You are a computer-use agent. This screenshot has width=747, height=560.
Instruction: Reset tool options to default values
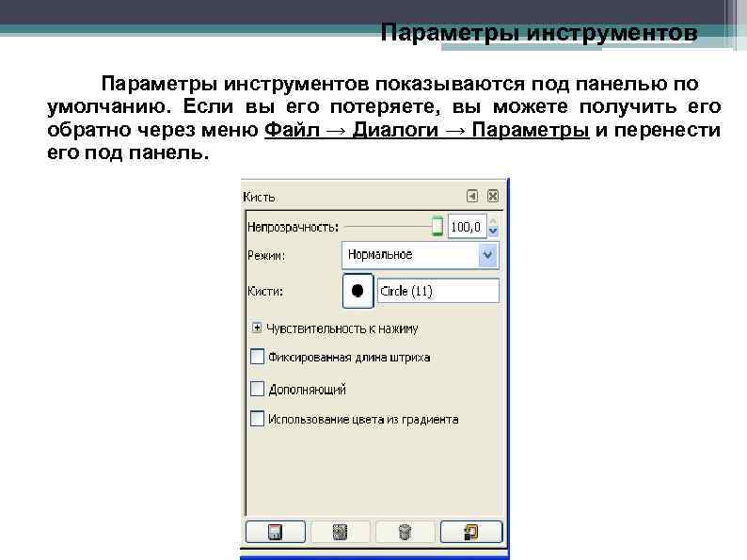coord(471,532)
